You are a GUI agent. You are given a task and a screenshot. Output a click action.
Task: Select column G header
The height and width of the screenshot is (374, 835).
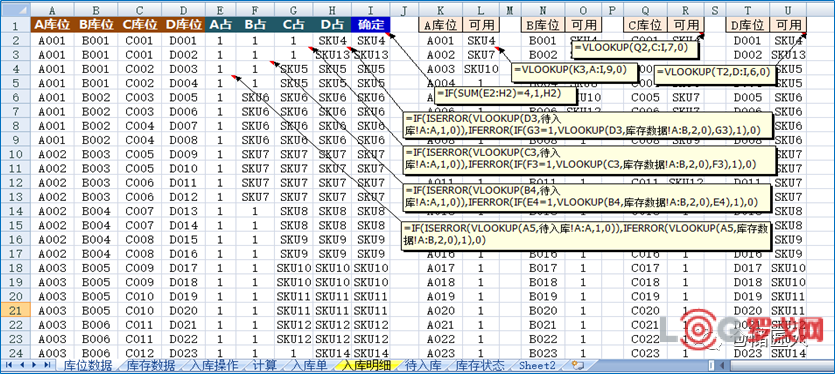(294, 10)
